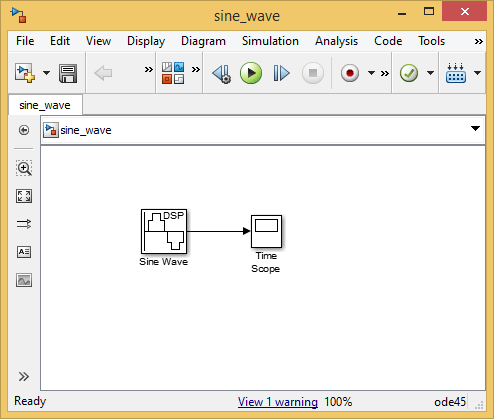This screenshot has width=494, height=419.
Task: Open the Analysis menu
Action: [336, 41]
